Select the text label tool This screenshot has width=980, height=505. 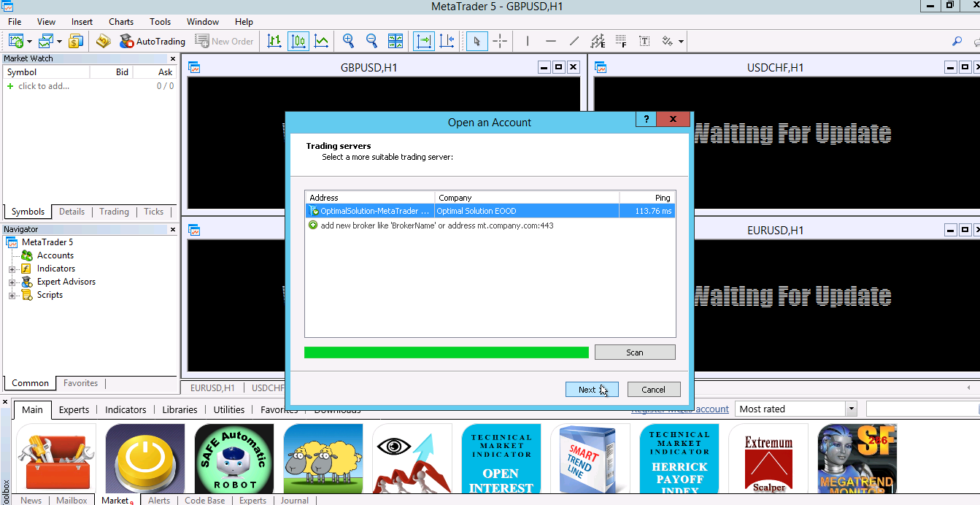[x=644, y=42]
